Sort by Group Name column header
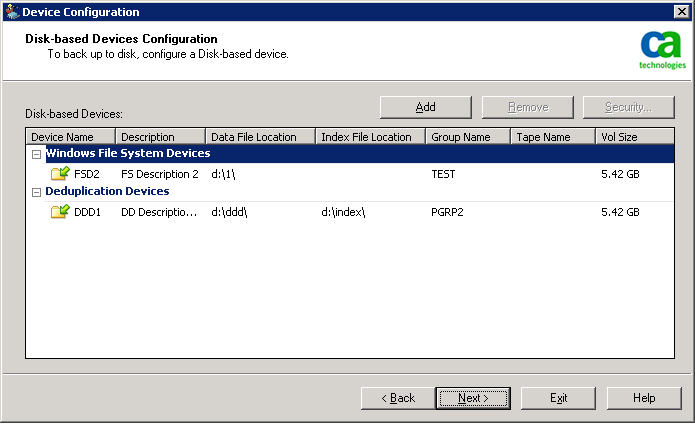This screenshot has width=695, height=424. [467, 137]
